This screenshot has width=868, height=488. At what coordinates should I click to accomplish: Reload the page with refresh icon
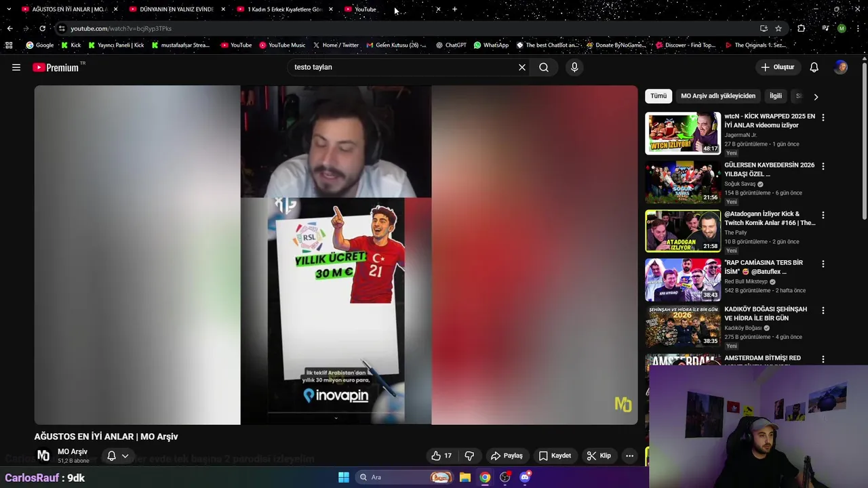(42, 28)
